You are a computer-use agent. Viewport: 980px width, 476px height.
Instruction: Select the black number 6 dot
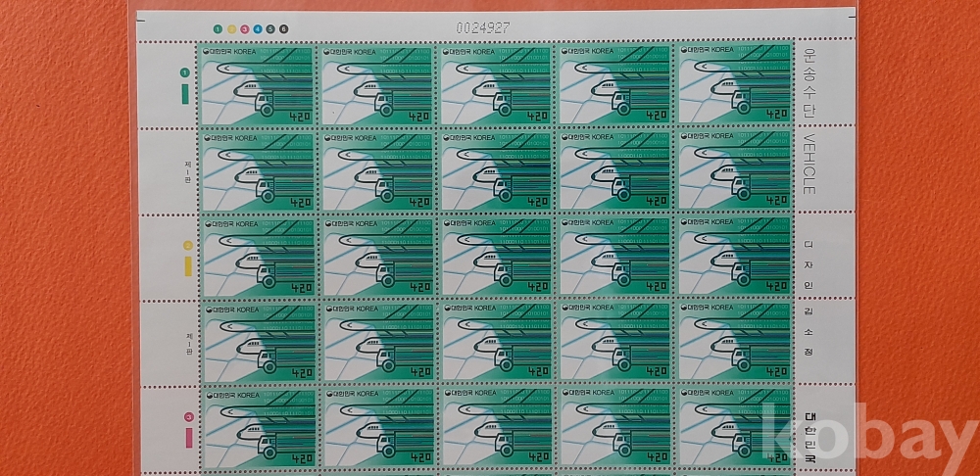point(284,28)
